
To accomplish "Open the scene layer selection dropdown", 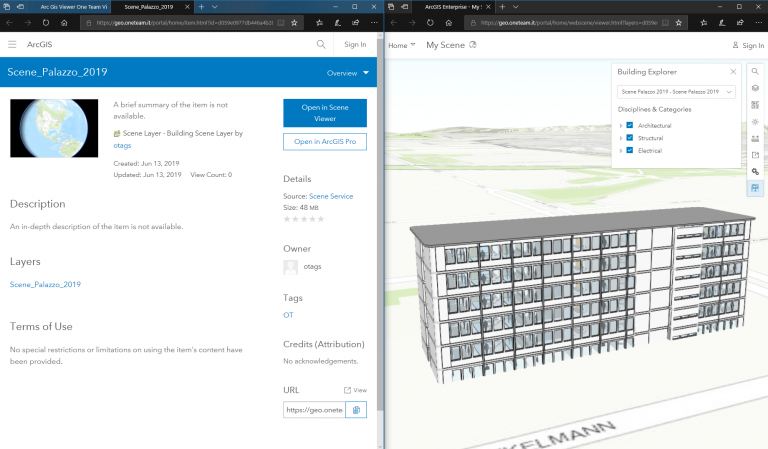I will pyautogui.click(x=676, y=92).
